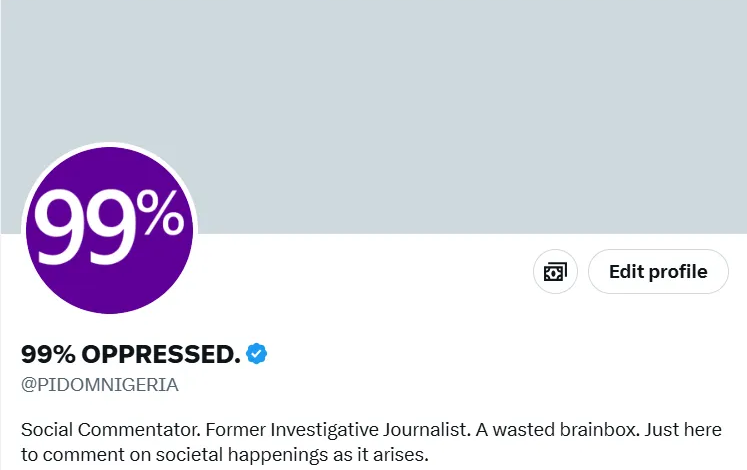Click the @PIDOMNIGERIA handle
The width and height of the screenshot is (747, 470).
[100, 385]
